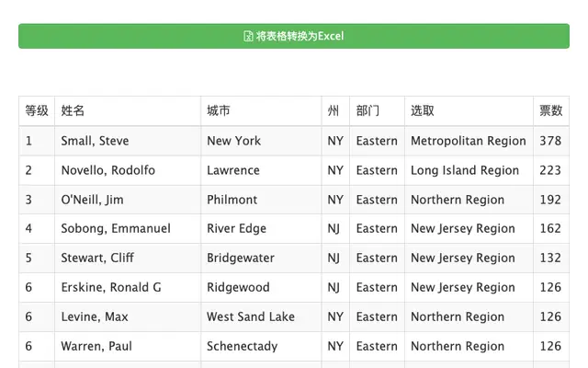The image size is (588, 368).
Task: Click the West Sand Lake cell
Action: pos(261,316)
